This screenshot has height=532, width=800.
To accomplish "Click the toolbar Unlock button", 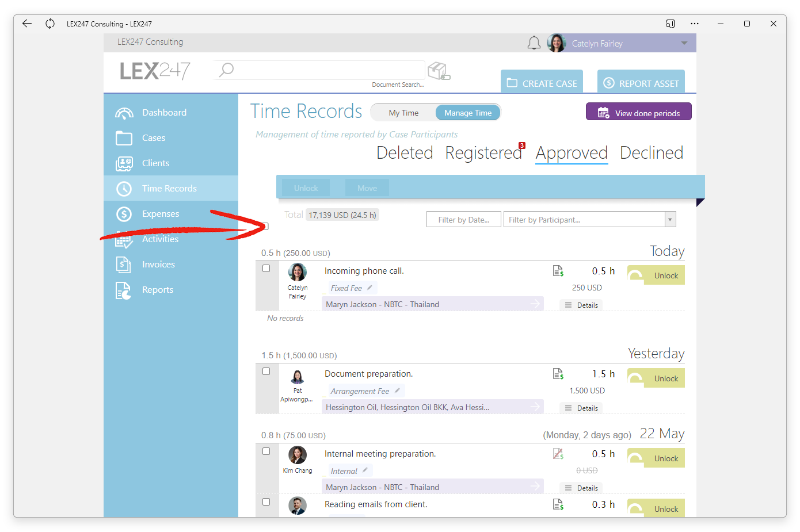I will 306,188.
